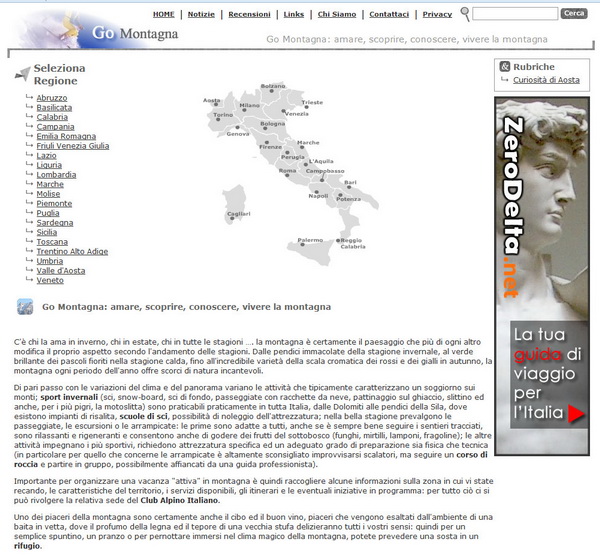
Task: Select Milano on the map
Action: pyautogui.click(x=249, y=105)
